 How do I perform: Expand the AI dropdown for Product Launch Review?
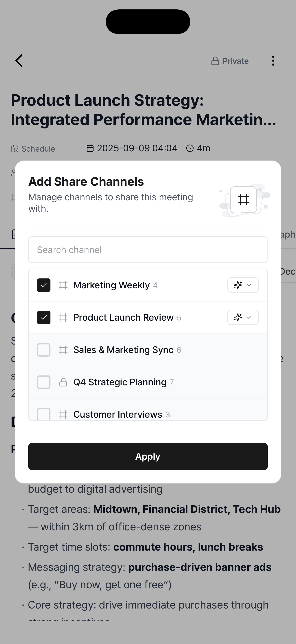pos(243,318)
